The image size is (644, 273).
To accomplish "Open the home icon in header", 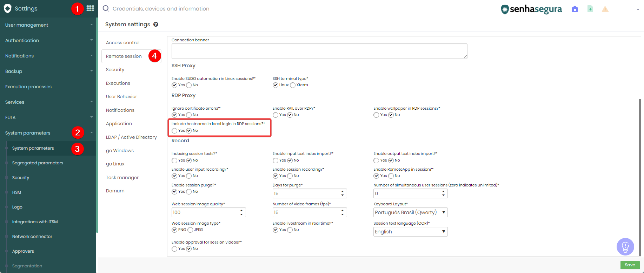I will point(575,9).
